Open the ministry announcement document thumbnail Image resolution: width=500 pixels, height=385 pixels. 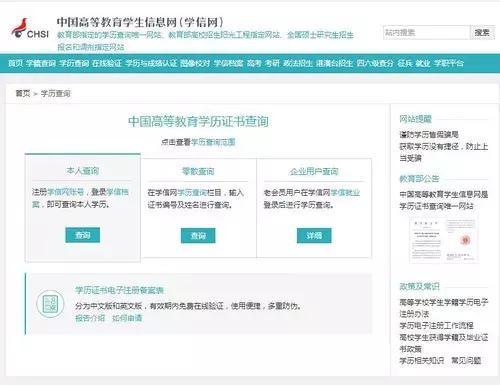tap(444, 241)
